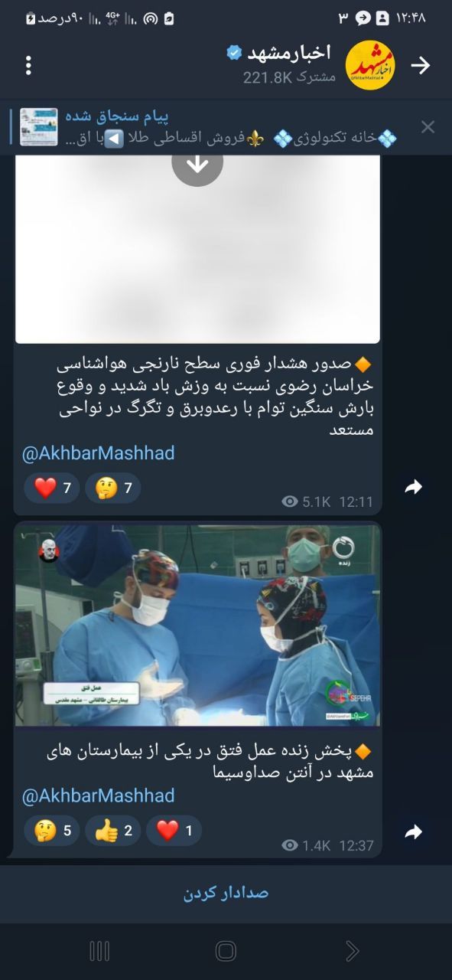This screenshot has width=452, height=980.
Task: Open the pinned message about فروش اقساطی طلا
Action: click(x=206, y=127)
